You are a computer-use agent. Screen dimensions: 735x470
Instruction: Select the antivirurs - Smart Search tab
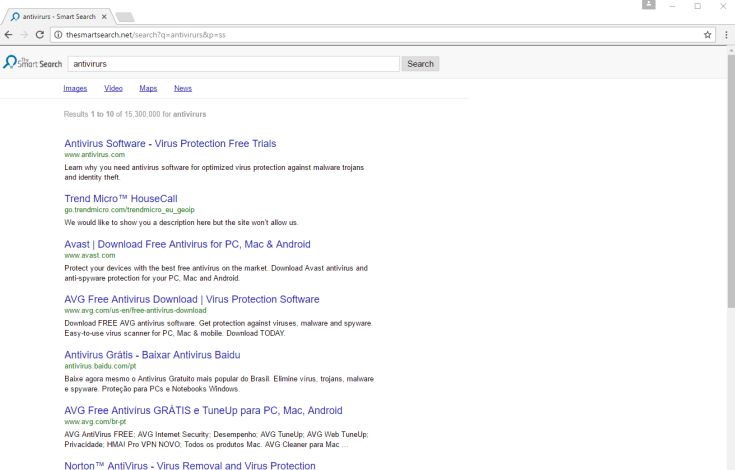pyautogui.click(x=59, y=16)
